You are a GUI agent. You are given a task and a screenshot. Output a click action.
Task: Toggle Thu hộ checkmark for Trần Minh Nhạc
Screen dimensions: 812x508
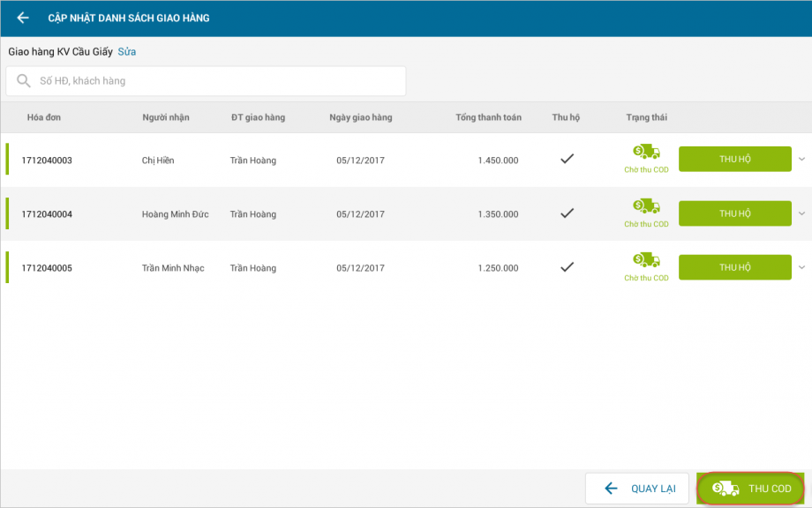click(568, 266)
